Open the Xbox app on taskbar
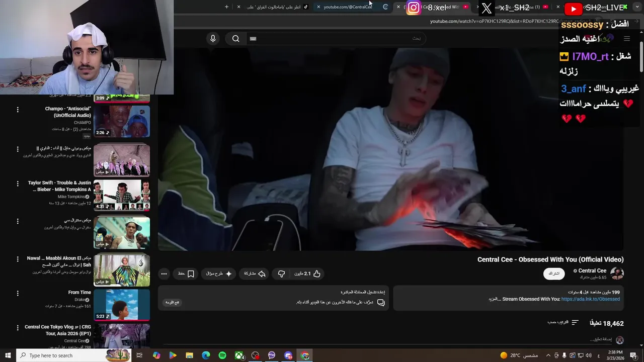This screenshot has width=644, height=362. pyautogui.click(x=239, y=355)
